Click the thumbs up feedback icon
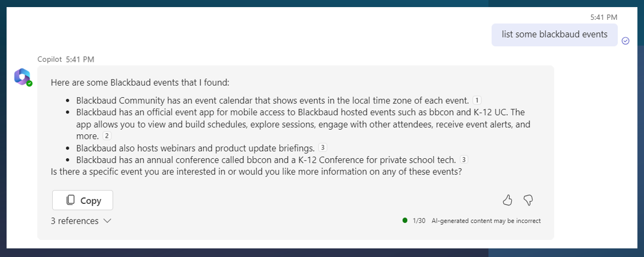Viewport: 644px width, 257px height. 507,200
